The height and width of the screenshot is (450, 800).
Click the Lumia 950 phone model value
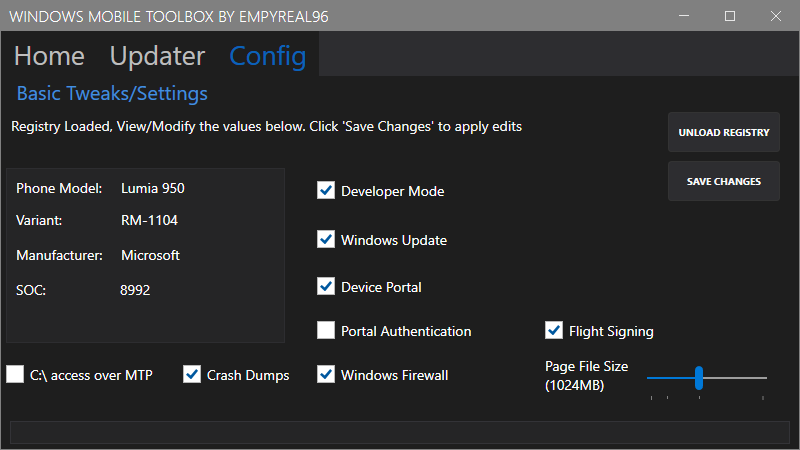pyautogui.click(x=153, y=188)
